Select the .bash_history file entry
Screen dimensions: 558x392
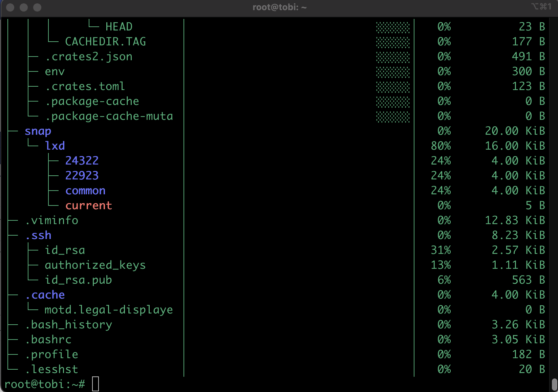pos(68,325)
